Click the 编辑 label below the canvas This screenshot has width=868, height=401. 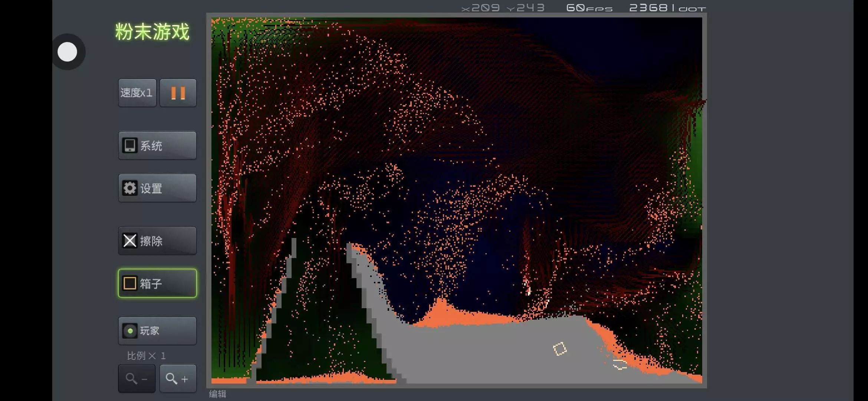217,394
